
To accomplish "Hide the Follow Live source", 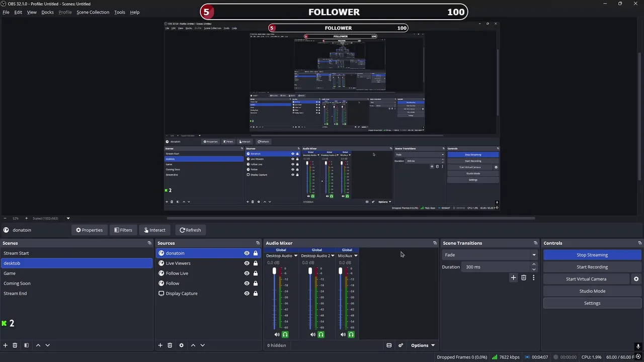I will coord(247,274).
